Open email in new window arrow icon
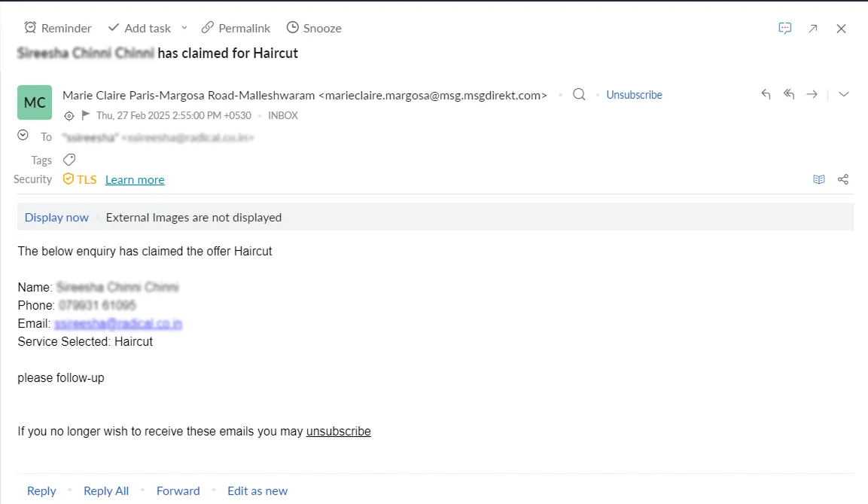Screen dimensions: 868x504 (813, 29)
